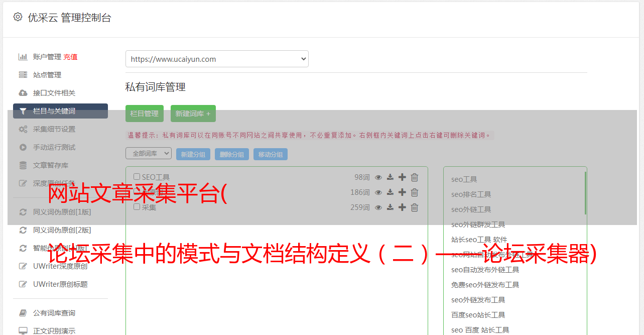Add keywords to the 采集 library

tap(402, 207)
